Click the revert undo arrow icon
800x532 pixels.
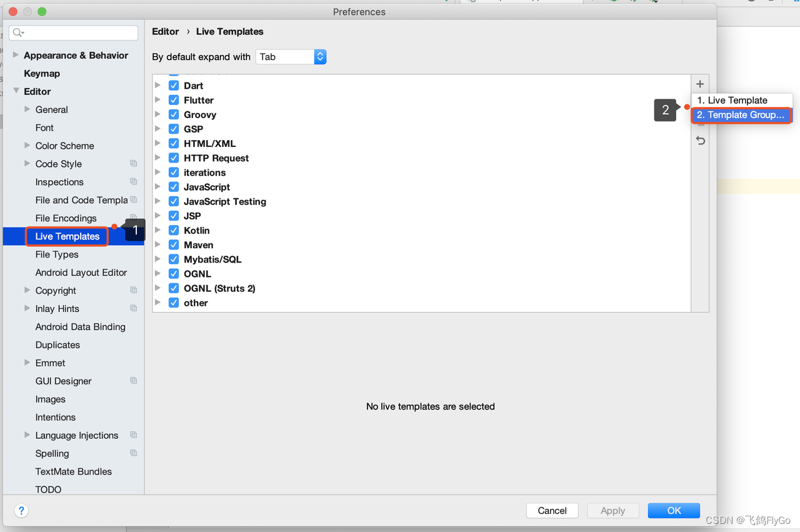pyautogui.click(x=701, y=141)
